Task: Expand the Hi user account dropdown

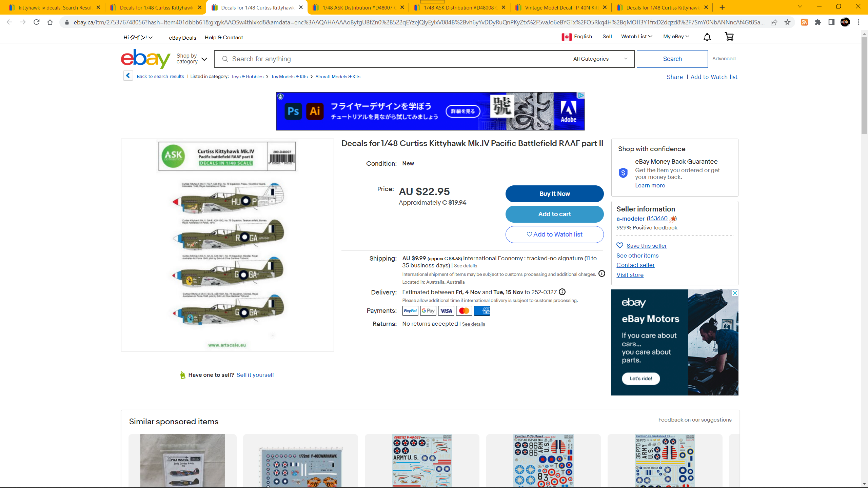Action: pos(138,38)
